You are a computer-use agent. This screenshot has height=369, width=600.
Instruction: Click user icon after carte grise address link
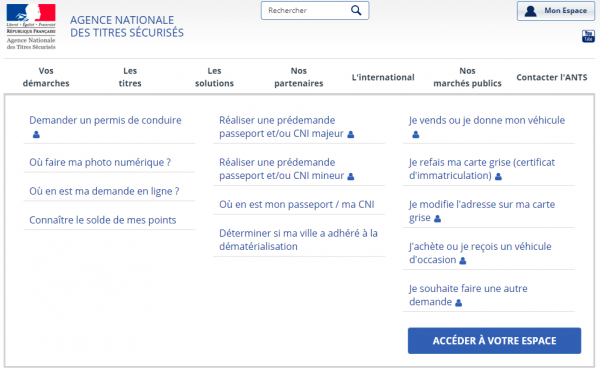(437, 219)
